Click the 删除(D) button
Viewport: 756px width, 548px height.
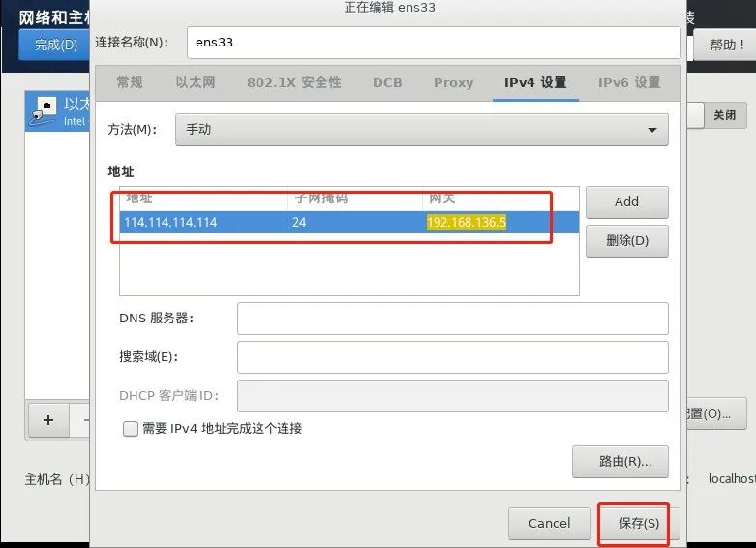(x=627, y=240)
